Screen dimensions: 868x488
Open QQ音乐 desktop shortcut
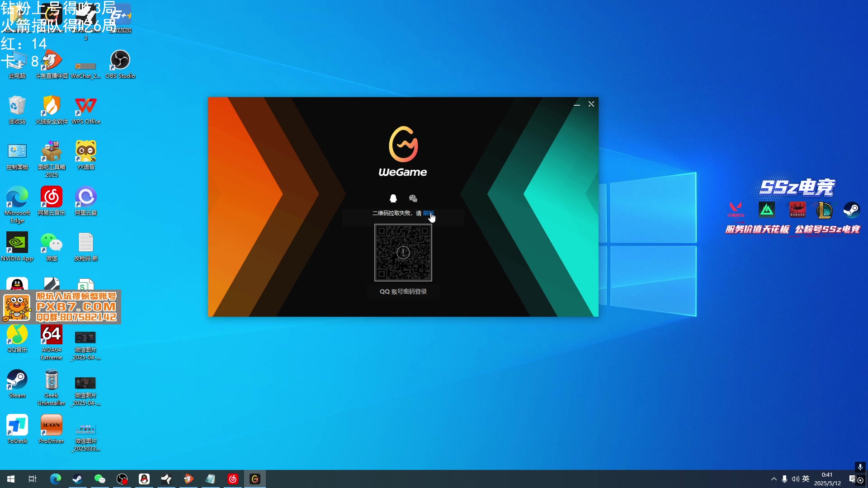[17, 339]
